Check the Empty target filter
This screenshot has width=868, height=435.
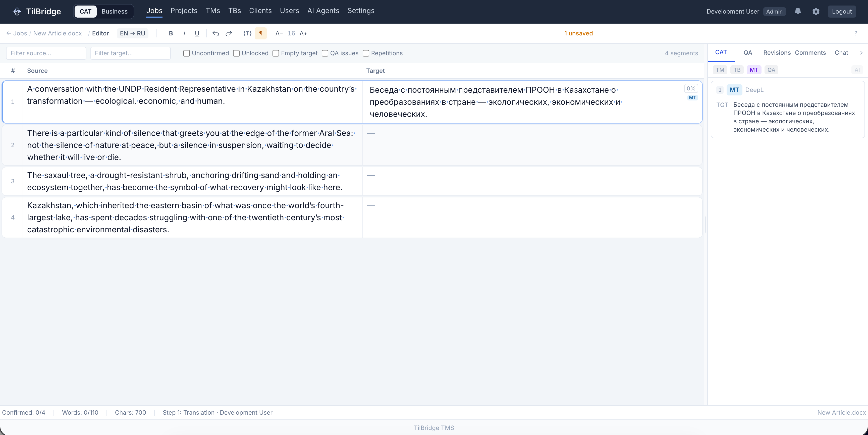click(276, 53)
